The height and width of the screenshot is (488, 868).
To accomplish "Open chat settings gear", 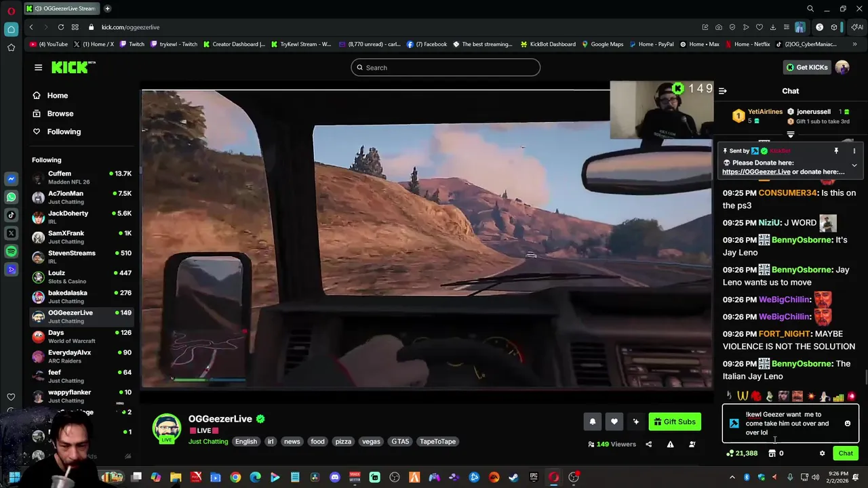I will tap(822, 453).
